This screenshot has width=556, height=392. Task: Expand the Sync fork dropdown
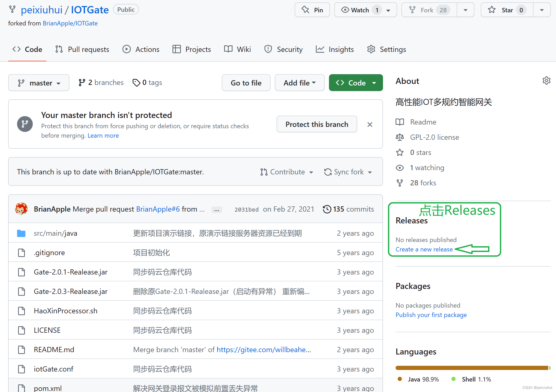pyautogui.click(x=348, y=172)
